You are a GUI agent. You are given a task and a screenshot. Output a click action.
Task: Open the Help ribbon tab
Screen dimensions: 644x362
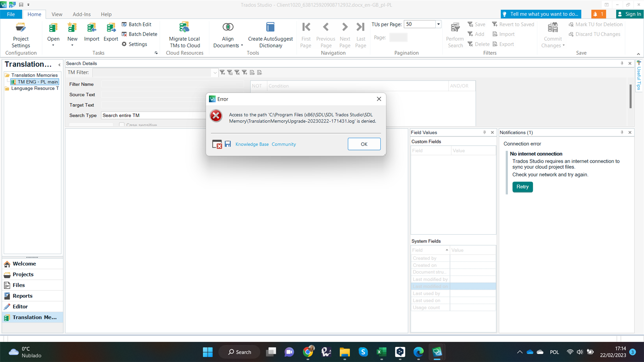[106, 14]
